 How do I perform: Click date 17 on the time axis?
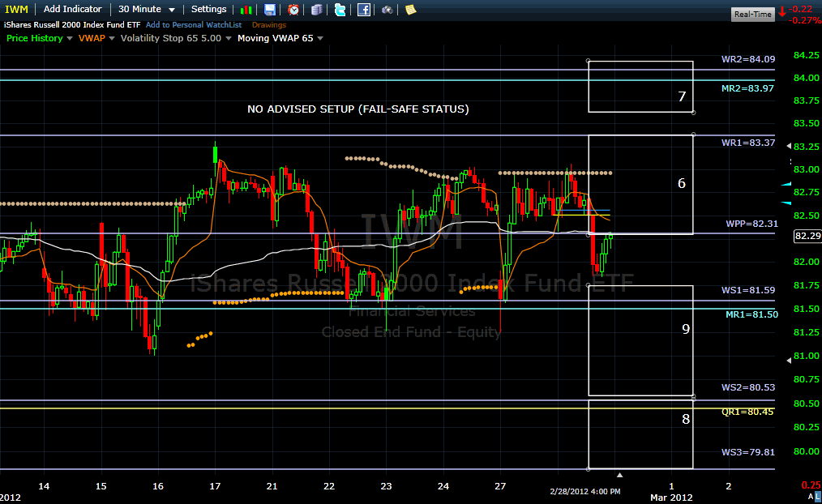pyautogui.click(x=215, y=486)
